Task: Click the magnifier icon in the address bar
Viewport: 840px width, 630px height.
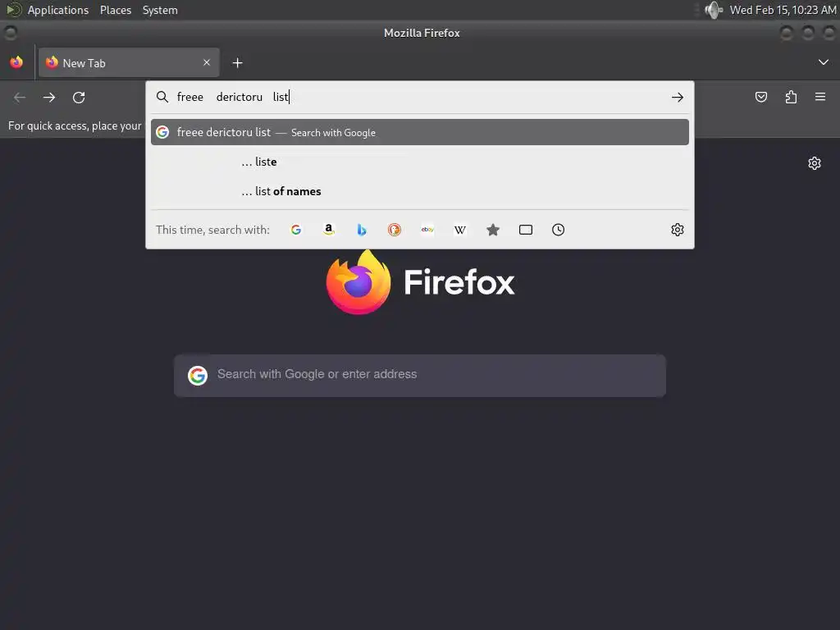Action: 162,97
